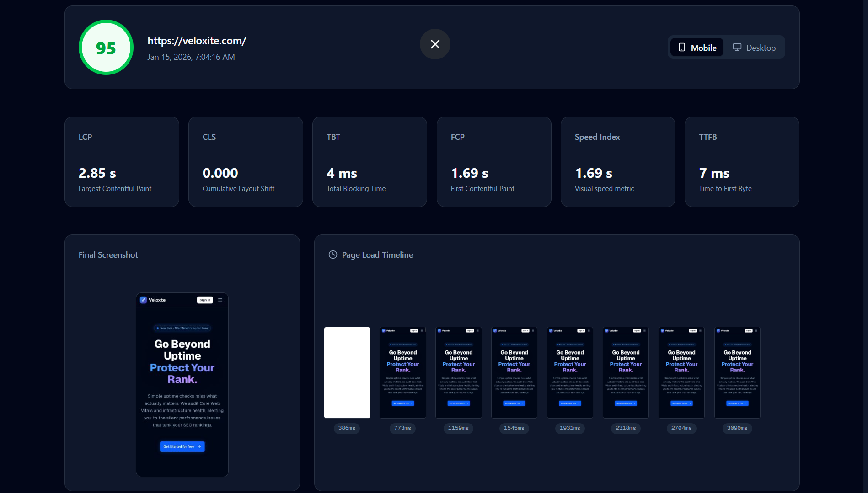Click the New Live - Start Monitoring badge

coord(182,328)
